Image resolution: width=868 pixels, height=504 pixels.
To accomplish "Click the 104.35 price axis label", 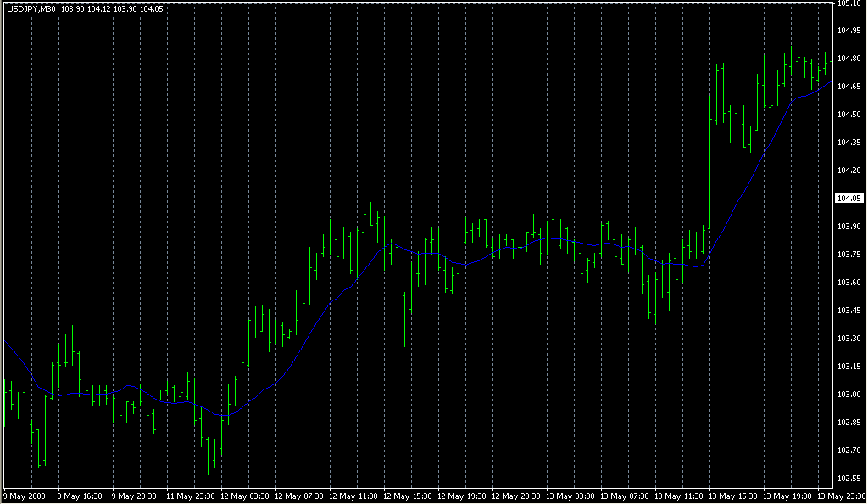I will click(849, 143).
